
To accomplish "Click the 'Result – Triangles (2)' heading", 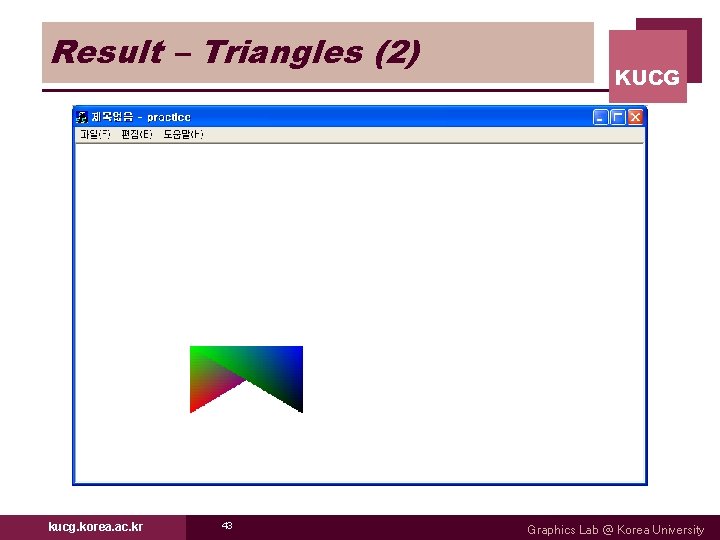I will click(236, 52).
